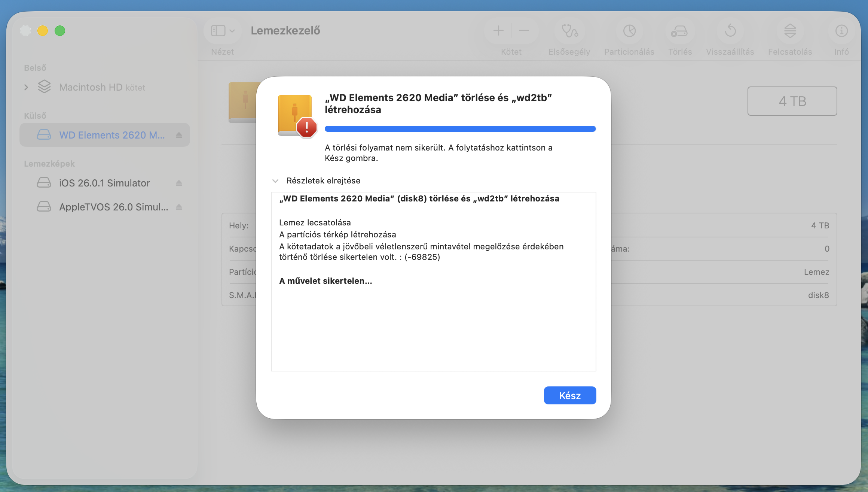The image size is (868, 492).
Task: Add a volume with the plus icon
Action: (498, 31)
